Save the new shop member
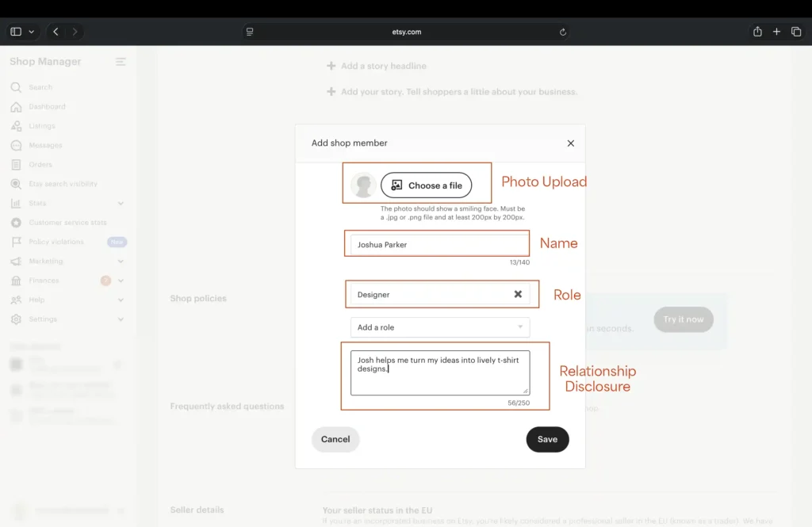This screenshot has width=812, height=527. [x=547, y=439]
